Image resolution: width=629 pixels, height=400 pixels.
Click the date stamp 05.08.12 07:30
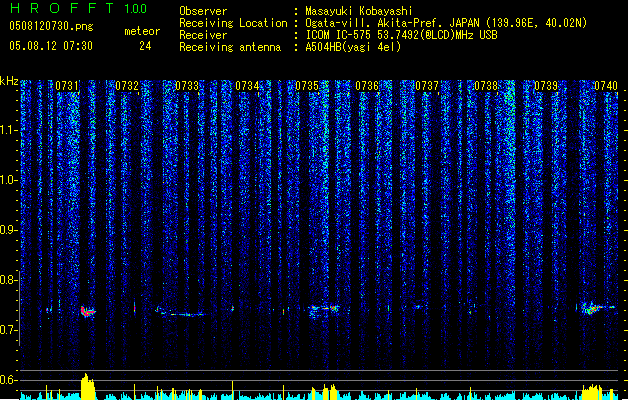(51, 46)
